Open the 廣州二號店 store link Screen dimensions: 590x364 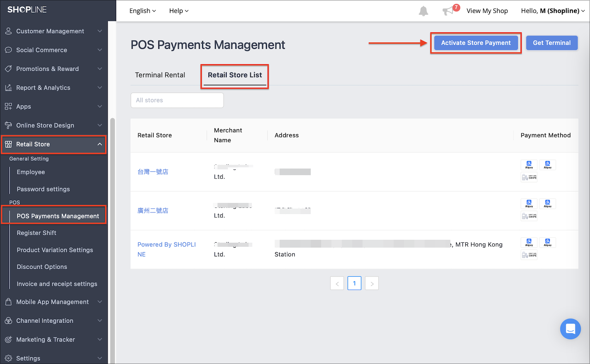click(x=153, y=210)
